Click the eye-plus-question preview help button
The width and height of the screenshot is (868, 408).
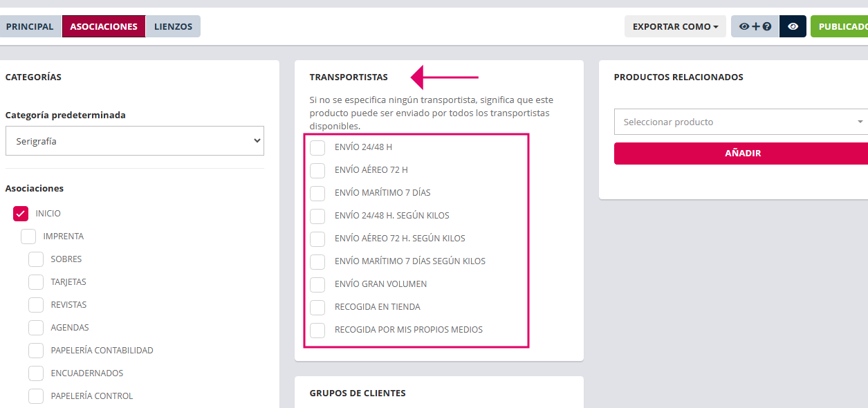(x=755, y=26)
